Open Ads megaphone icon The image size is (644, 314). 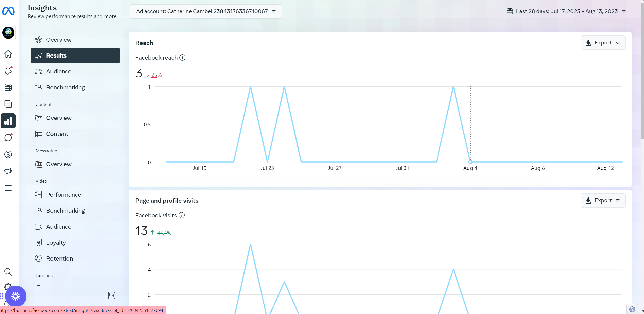pyautogui.click(x=8, y=171)
